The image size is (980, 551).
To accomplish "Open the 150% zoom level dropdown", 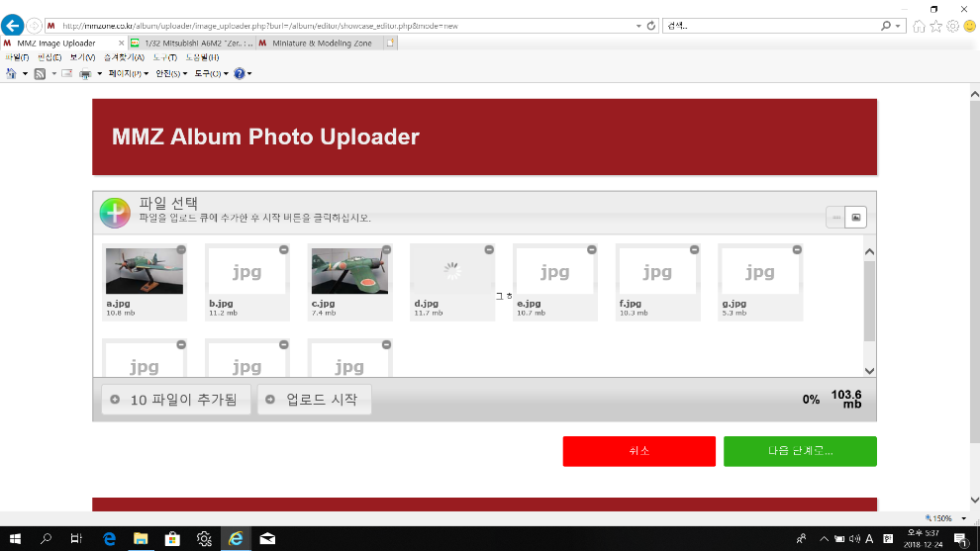I will click(963, 518).
